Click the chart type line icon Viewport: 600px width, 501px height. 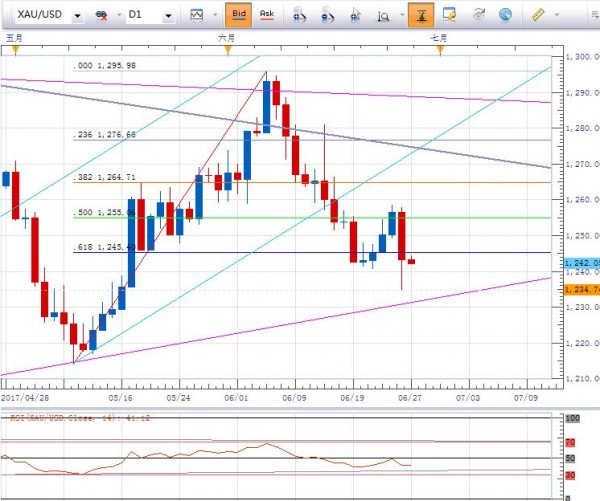pyautogui.click(x=198, y=15)
